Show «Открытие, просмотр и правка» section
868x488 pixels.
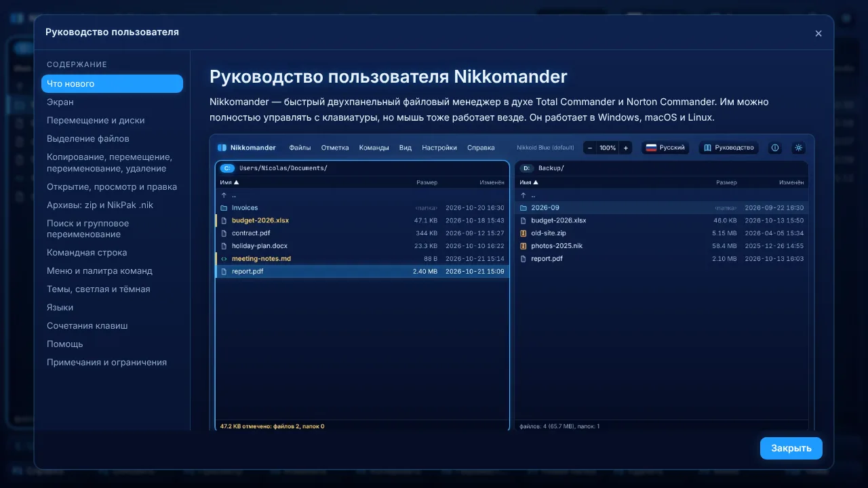coord(112,186)
